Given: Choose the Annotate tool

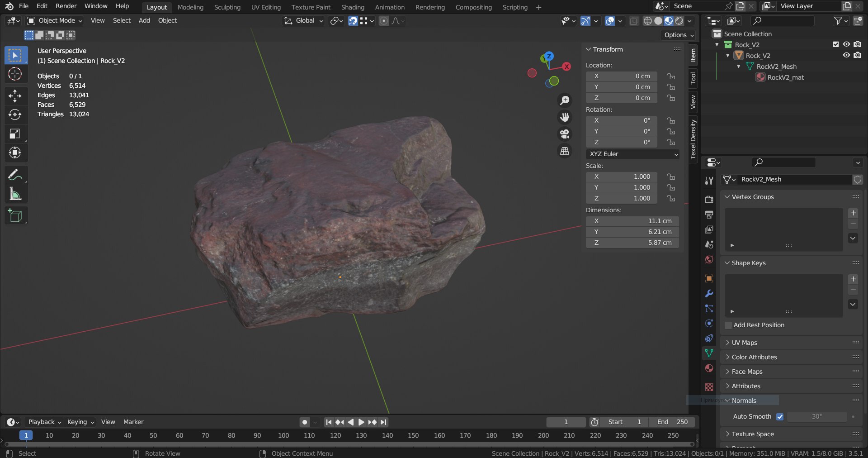Looking at the screenshot, I should tap(15, 175).
